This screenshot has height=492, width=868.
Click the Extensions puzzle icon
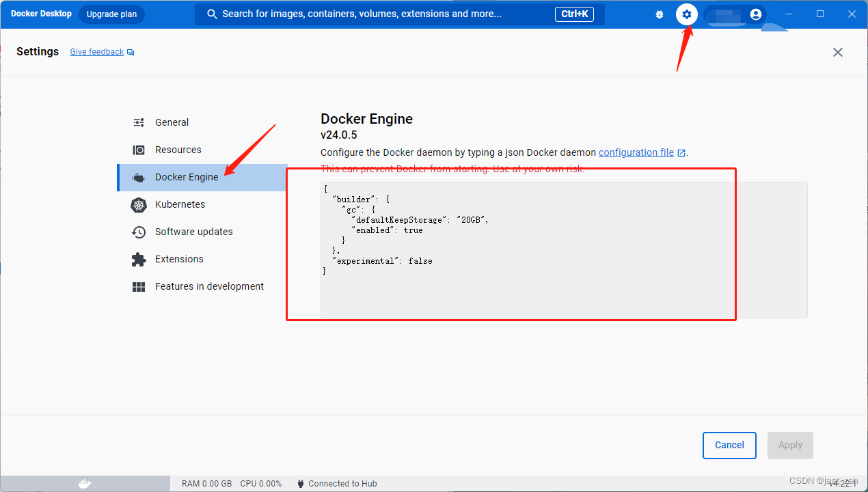[x=138, y=259]
